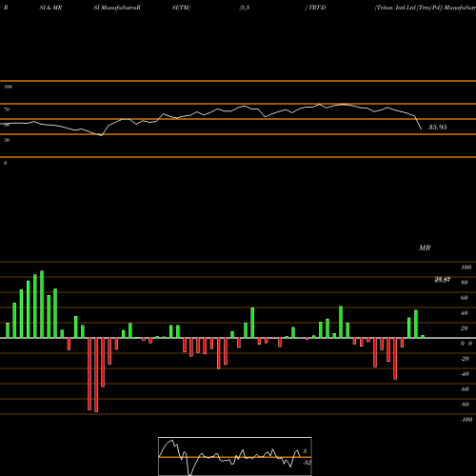Click the MR axis label 20
Viewport: 476px width, 476px height.
click(x=465, y=328)
